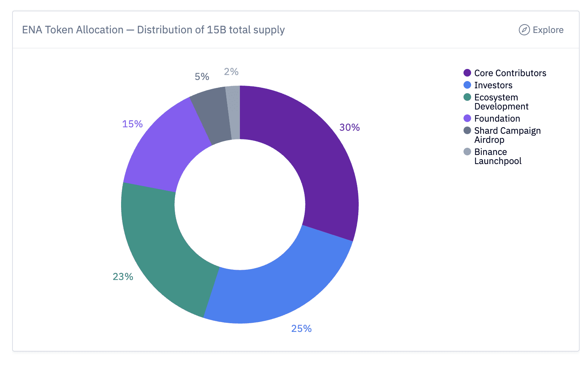Screen dimensions: 588x366
Task: Toggle Investors visibility in the legend
Action: (493, 85)
